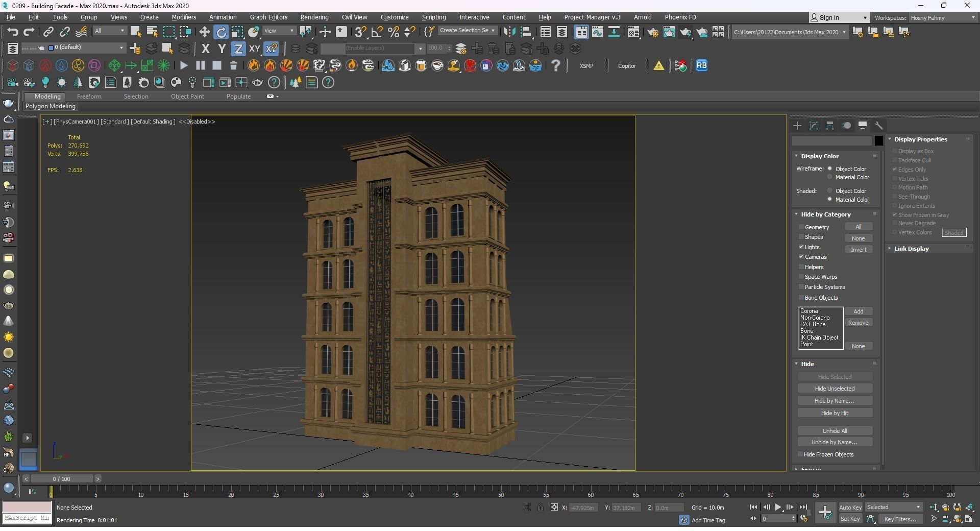The height and width of the screenshot is (531, 980).
Task: Open Render Setup with the teapot icon
Action: pyautogui.click(x=653, y=32)
